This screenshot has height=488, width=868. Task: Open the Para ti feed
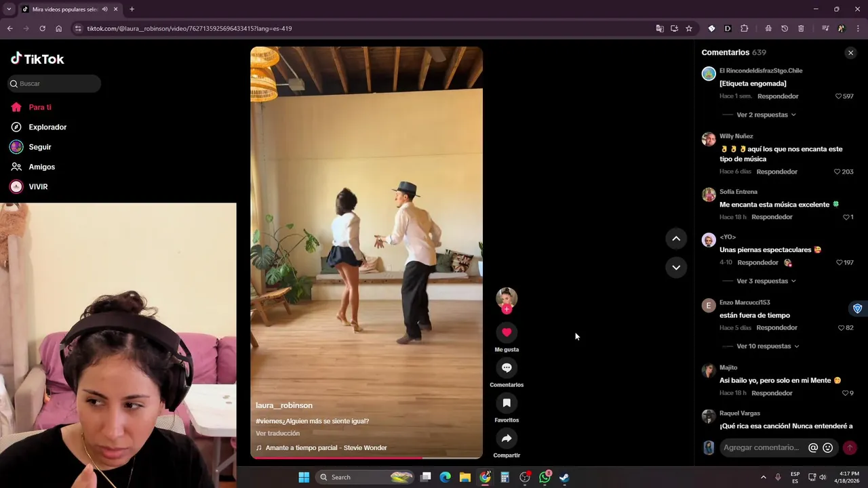[31, 107]
